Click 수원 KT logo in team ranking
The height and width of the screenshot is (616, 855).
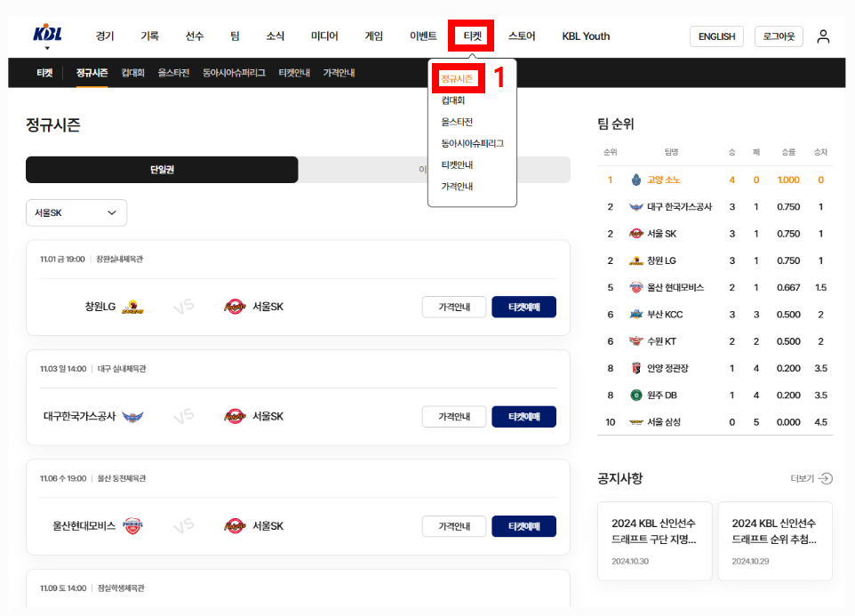[x=635, y=341]
